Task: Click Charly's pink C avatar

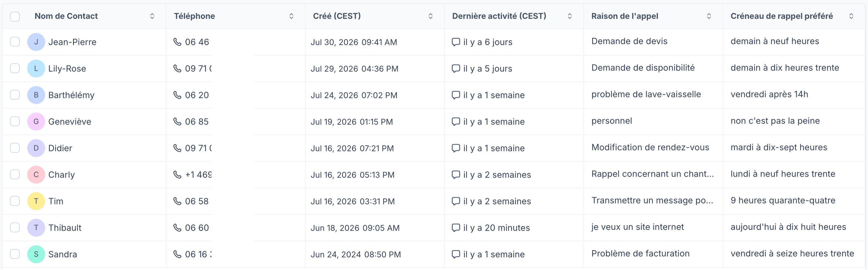Action: point(36,175)
